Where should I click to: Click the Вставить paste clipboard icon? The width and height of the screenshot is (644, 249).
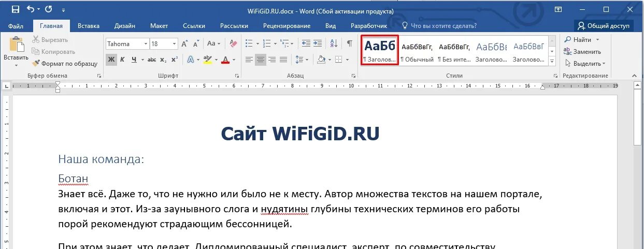click(x=17, y=45)
